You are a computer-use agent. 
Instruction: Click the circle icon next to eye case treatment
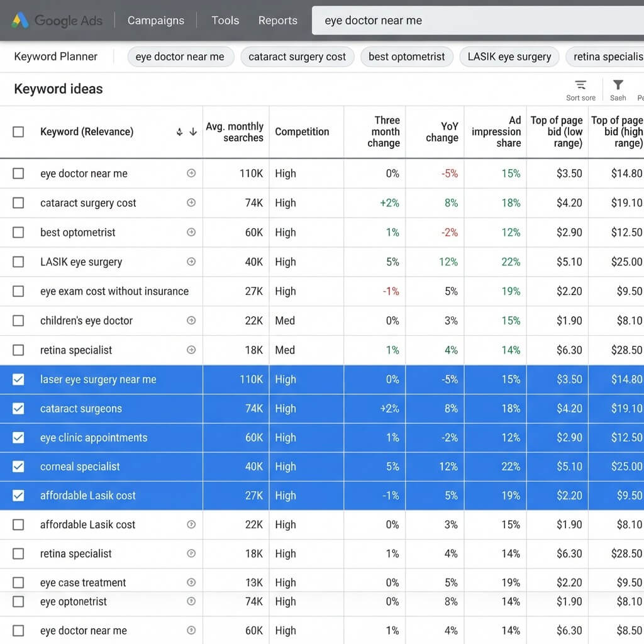point(191,582)
